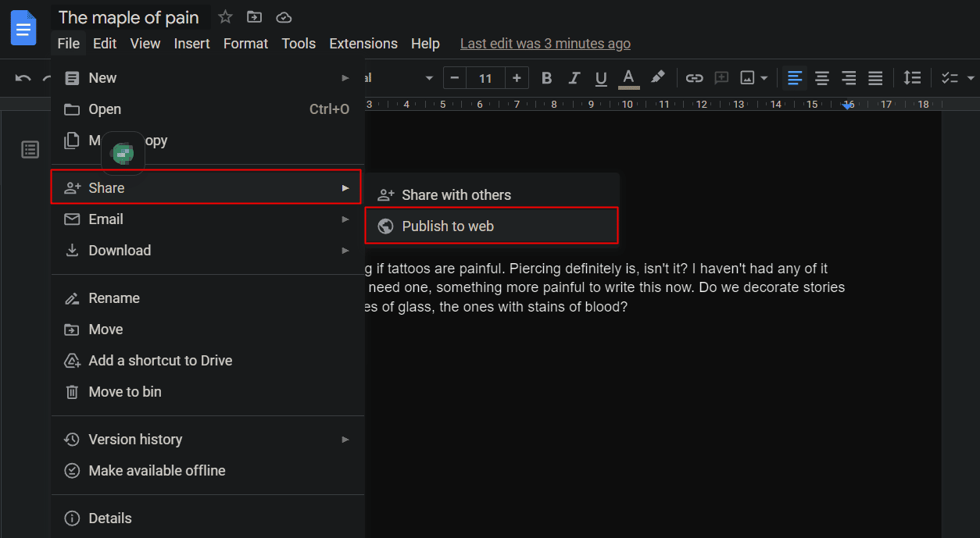The width and height of the screenshot is (980, 538).
Task: Click the undo arrow in toolbar
Action: pyautogui.click(x=23, y=78)
